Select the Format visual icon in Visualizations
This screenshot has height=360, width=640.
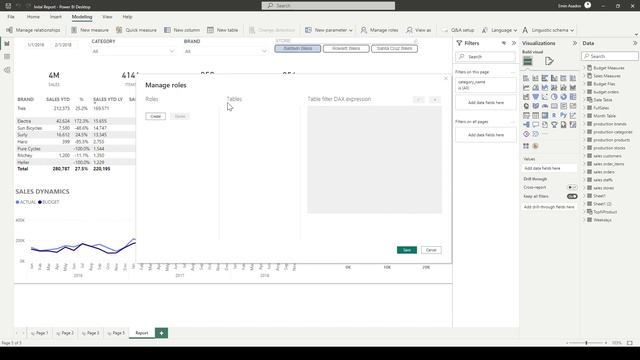pyautogui.click(x=549, y=61)
